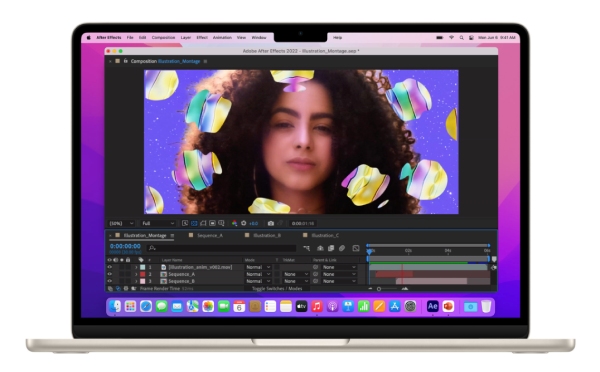Open the Layer menu
This screenshot has width=600, height=372.
[x=186, y=38]
